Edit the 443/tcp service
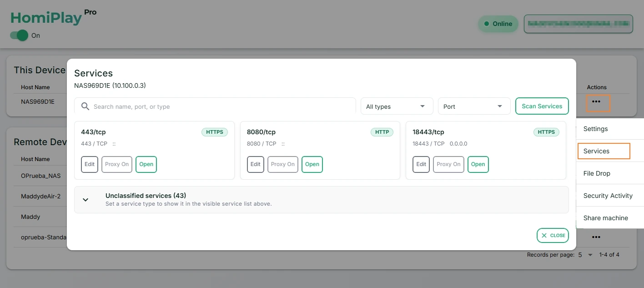Viewport: 644px width, 288px height. tap(90, 164)
